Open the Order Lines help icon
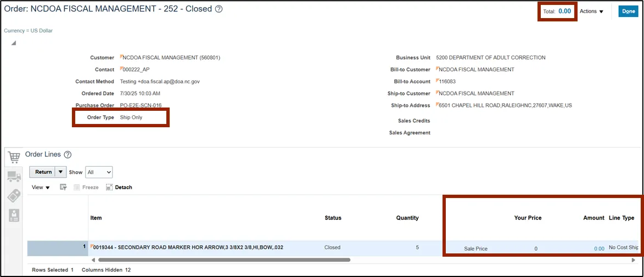 68,155
